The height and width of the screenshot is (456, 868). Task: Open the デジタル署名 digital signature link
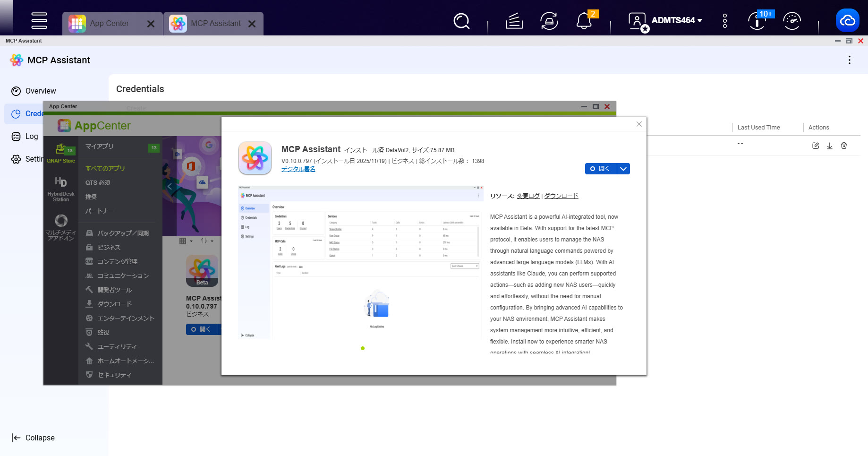(x=298, y=169)
